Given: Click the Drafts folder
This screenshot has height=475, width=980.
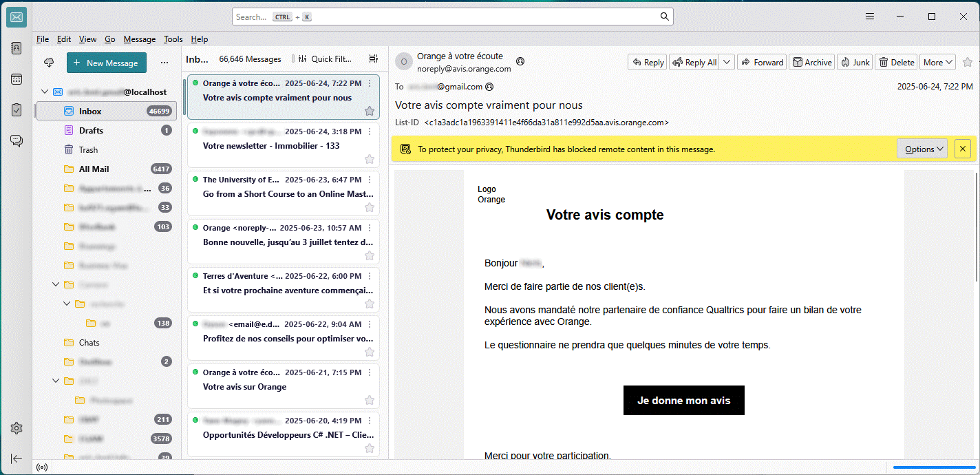Looking at the screenshot, I should pyautogui.click(x=105, y=130).
